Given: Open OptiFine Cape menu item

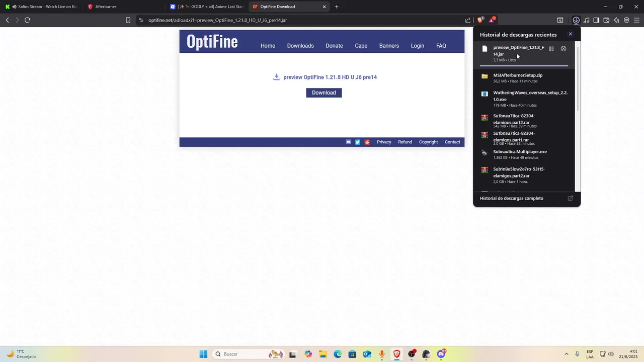Looking at the screenshot, I should point(361,46).
